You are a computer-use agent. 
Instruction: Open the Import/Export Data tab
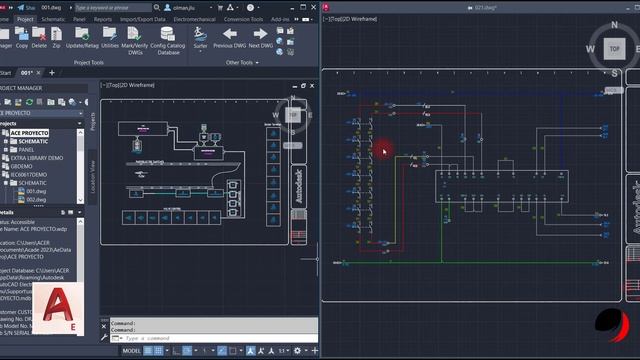tap(143, 19)
